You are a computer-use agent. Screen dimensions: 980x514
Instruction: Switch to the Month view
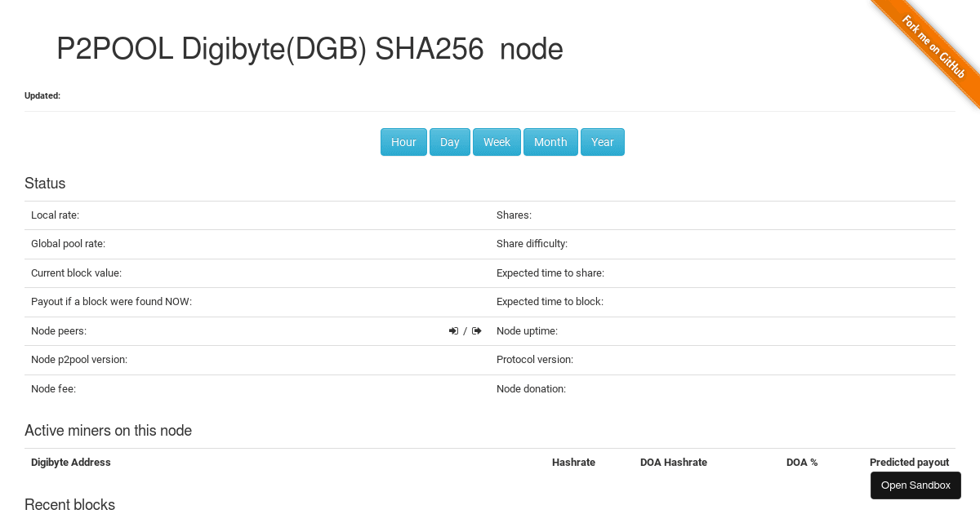pyautogui.click(x=550, y=142)
